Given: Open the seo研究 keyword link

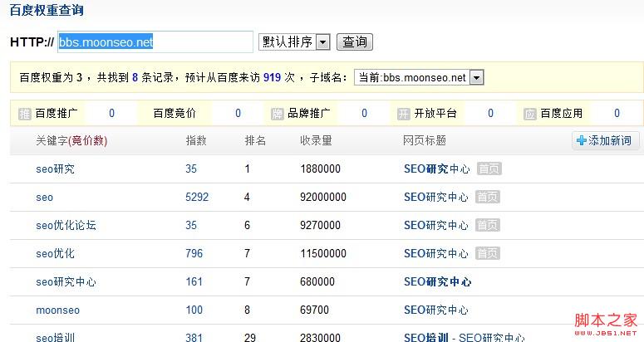Looking at the screenshot, I should [56, 169].
